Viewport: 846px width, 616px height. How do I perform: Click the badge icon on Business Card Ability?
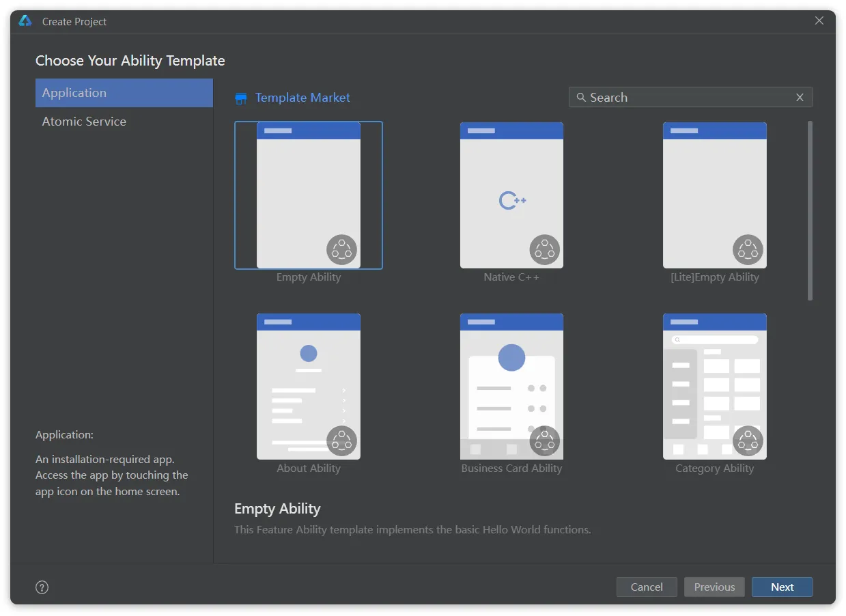pyautogui.click(x=545, y=441)
